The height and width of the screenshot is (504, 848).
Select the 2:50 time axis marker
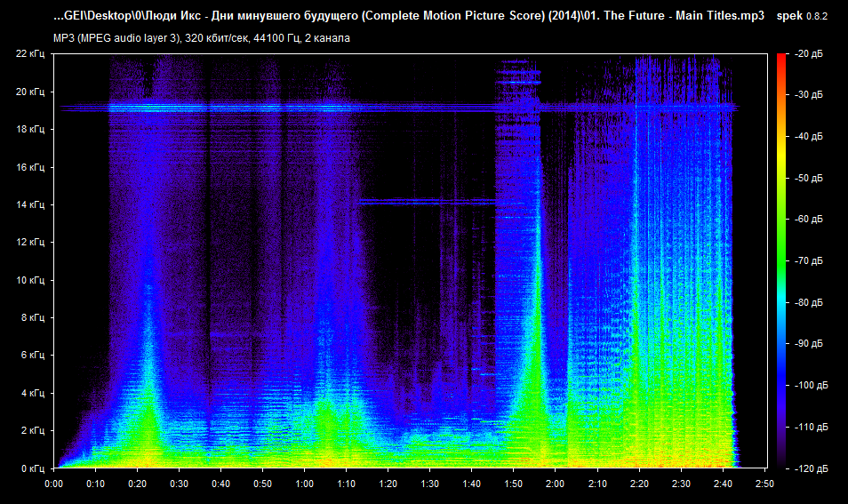(x=763, y=484)
